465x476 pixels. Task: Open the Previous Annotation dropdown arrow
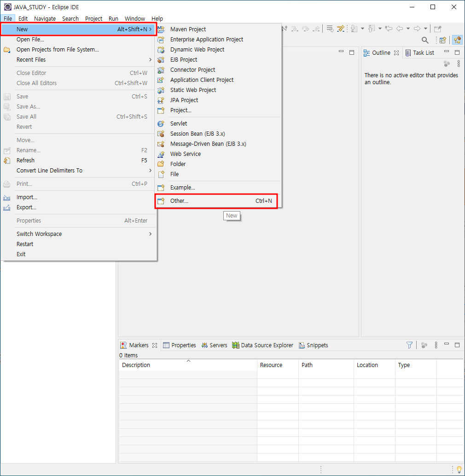click(380, 29)
